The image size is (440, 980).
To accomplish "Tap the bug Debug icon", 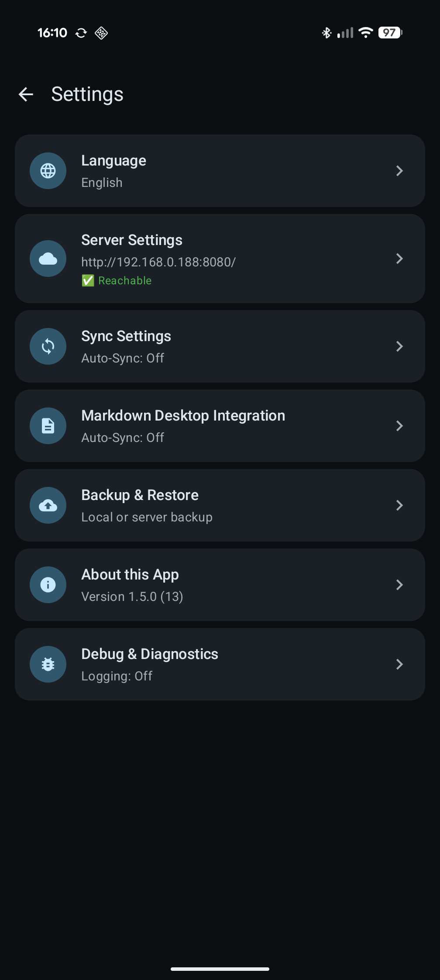I will coord(48,664).
